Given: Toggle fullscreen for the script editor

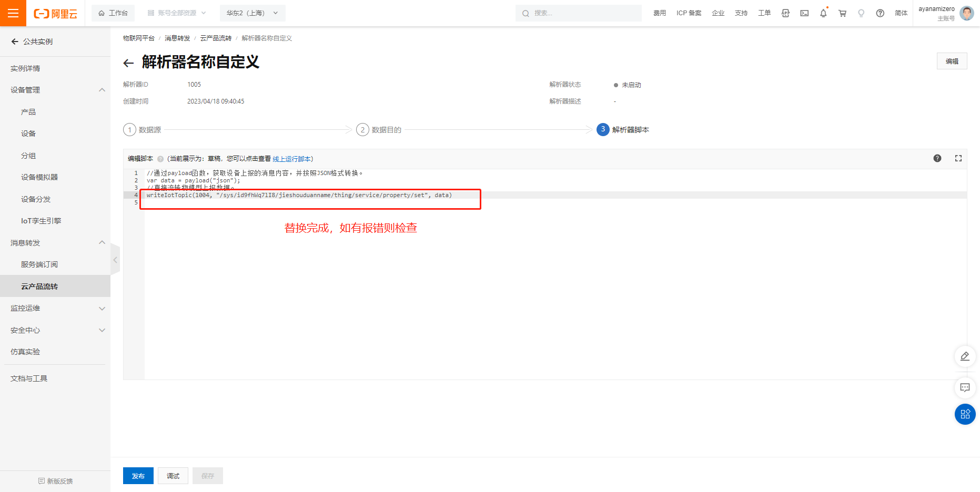Looking at the screenshot, I should coord(958,158).
